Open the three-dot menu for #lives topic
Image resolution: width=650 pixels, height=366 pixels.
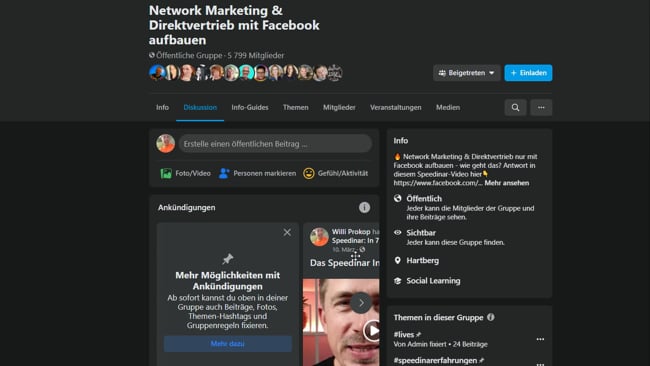pos(540,339)
